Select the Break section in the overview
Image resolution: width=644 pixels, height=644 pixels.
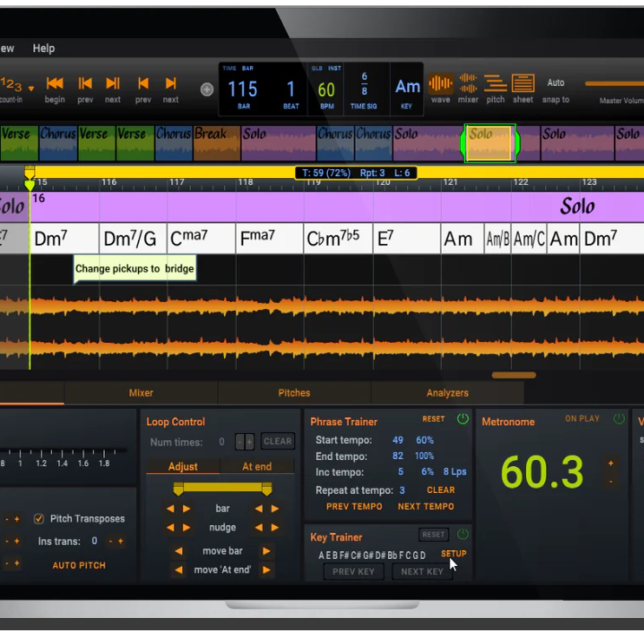(x=216, y=142)
